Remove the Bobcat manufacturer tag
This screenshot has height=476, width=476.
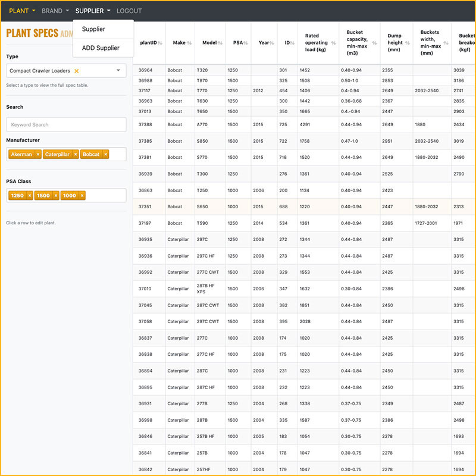(105, 154)
